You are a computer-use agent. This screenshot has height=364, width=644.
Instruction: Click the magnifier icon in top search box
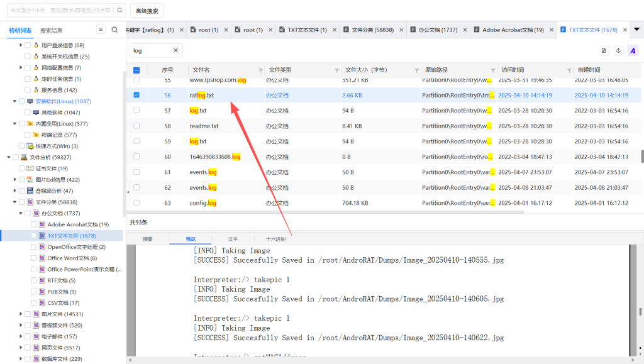coord(120,11)
